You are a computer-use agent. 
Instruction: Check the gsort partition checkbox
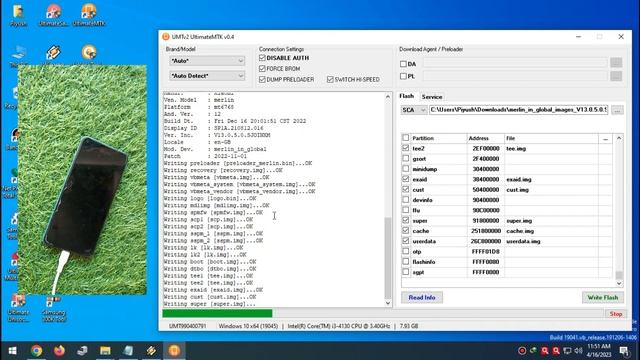(x=405, y=158)
